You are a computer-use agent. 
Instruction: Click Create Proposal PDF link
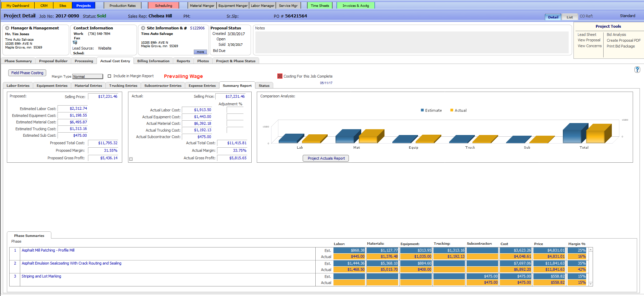pos(623,40)
